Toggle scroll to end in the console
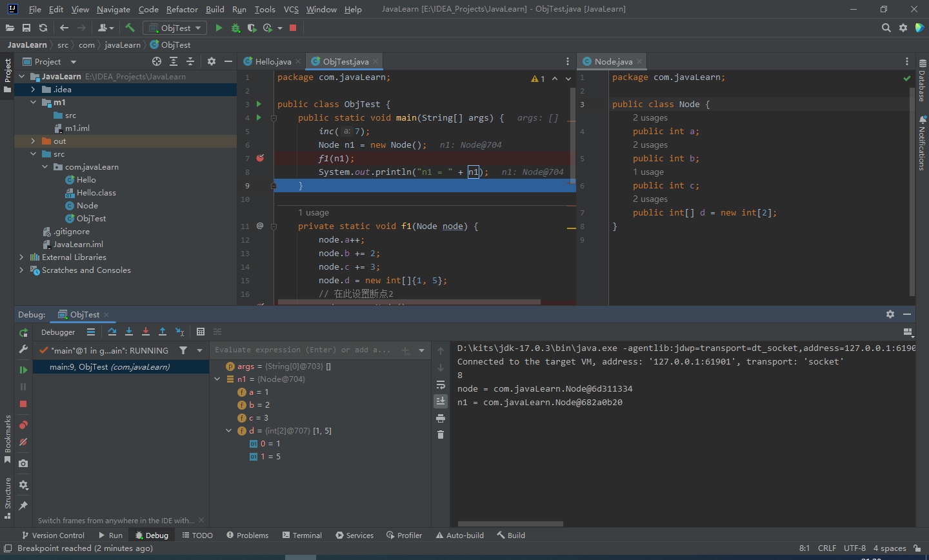 [441, 401]
